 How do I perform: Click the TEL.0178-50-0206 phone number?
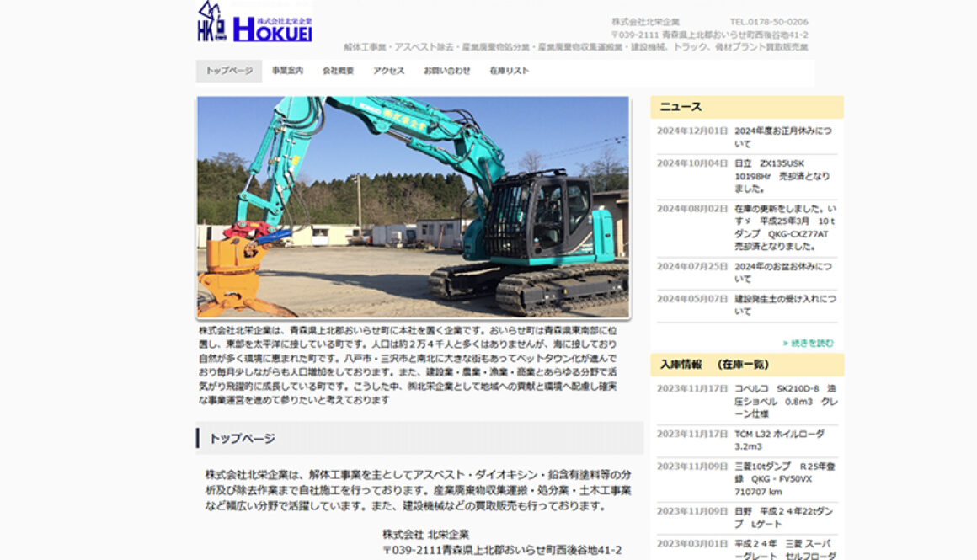pyautogui.click(x=769, y=22)
